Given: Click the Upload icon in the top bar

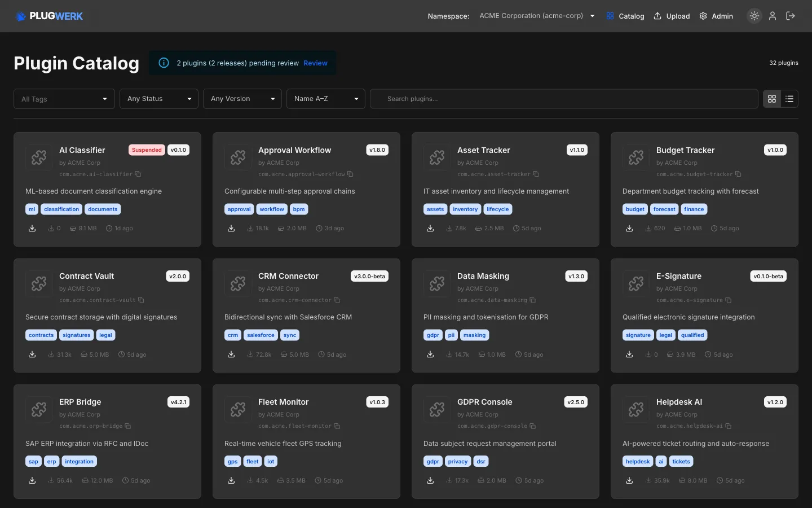Looking at the screenshot, I should tap(657, 16).
